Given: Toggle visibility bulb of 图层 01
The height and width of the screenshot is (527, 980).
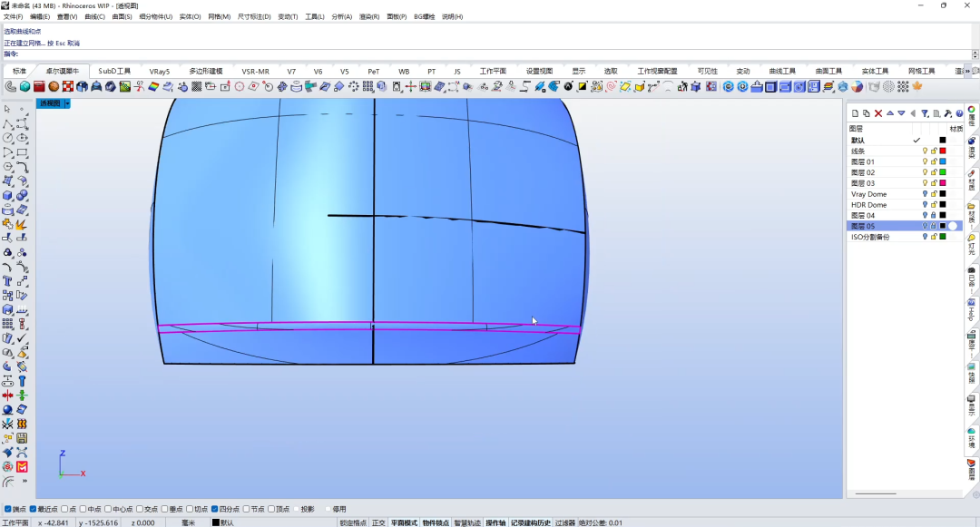Looking at the screenshot, I should tap(925, 161).
